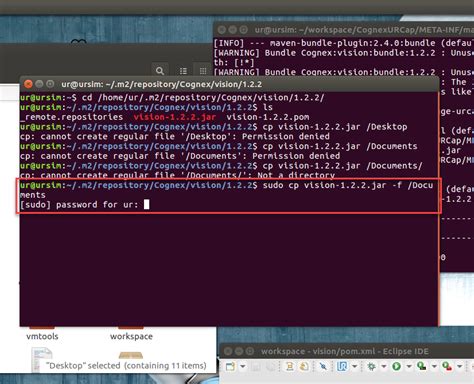
Task: Close the front Cognex vision terminal window
Action: [x=28, y=84]
